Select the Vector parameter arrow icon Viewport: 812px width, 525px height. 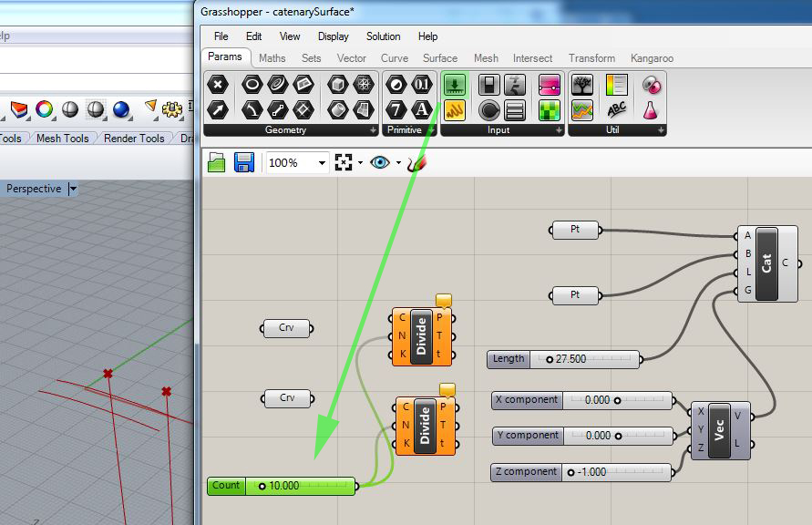217,110
